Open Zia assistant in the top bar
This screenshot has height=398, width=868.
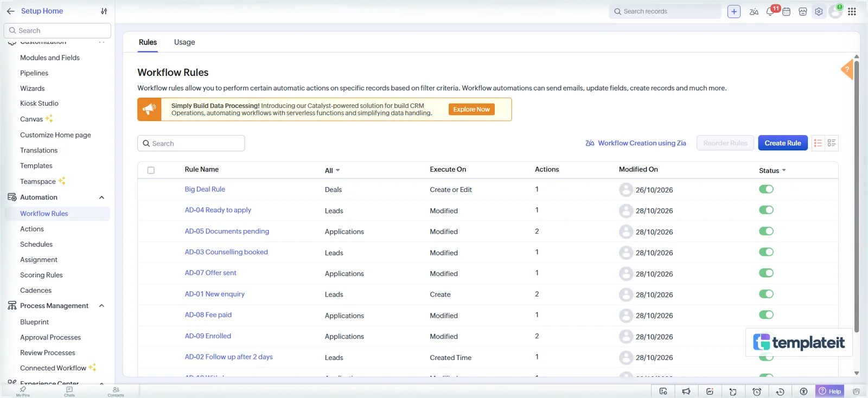754,11
